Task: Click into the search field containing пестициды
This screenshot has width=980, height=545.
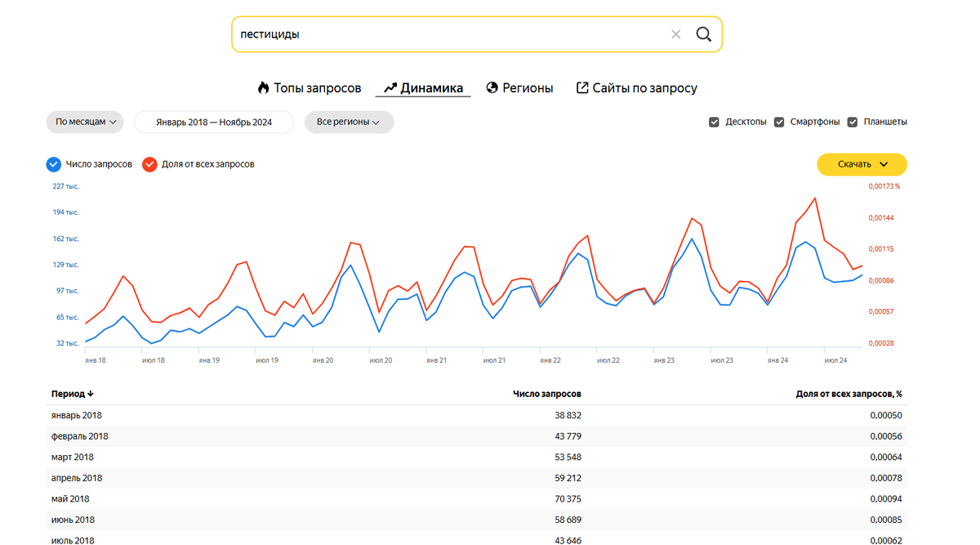Action: pos(449,34)
